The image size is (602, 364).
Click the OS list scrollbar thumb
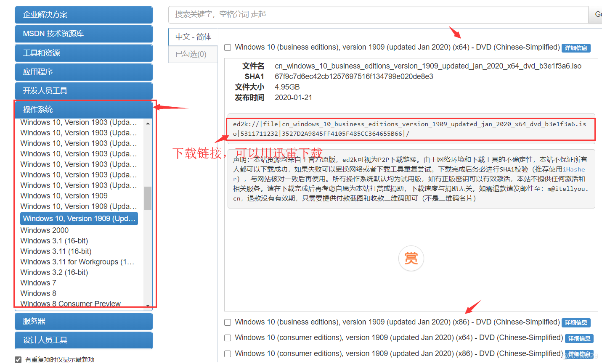148,198
